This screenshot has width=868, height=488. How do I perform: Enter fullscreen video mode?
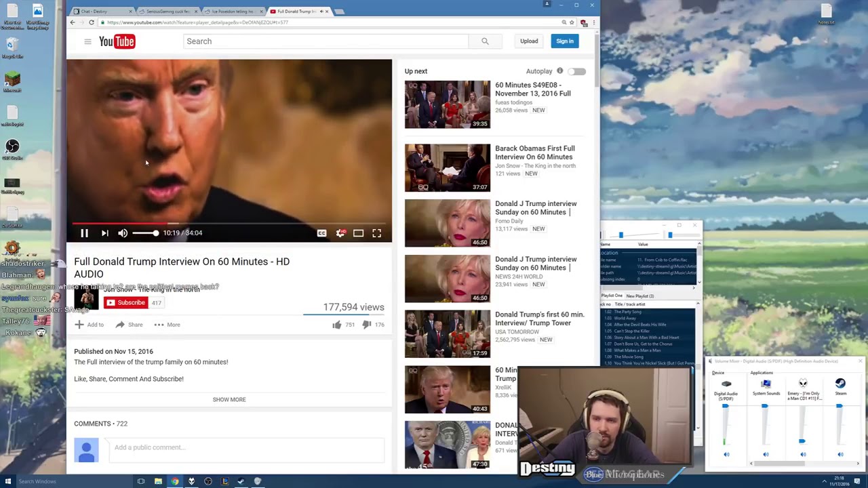376,233
